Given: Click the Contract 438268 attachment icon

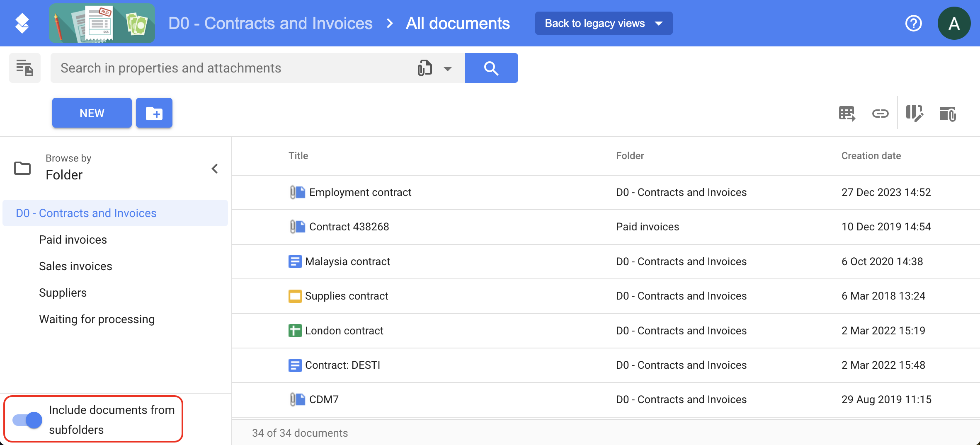Looking at the screenshot, I should pyautogui.click(x=297, y=227).
